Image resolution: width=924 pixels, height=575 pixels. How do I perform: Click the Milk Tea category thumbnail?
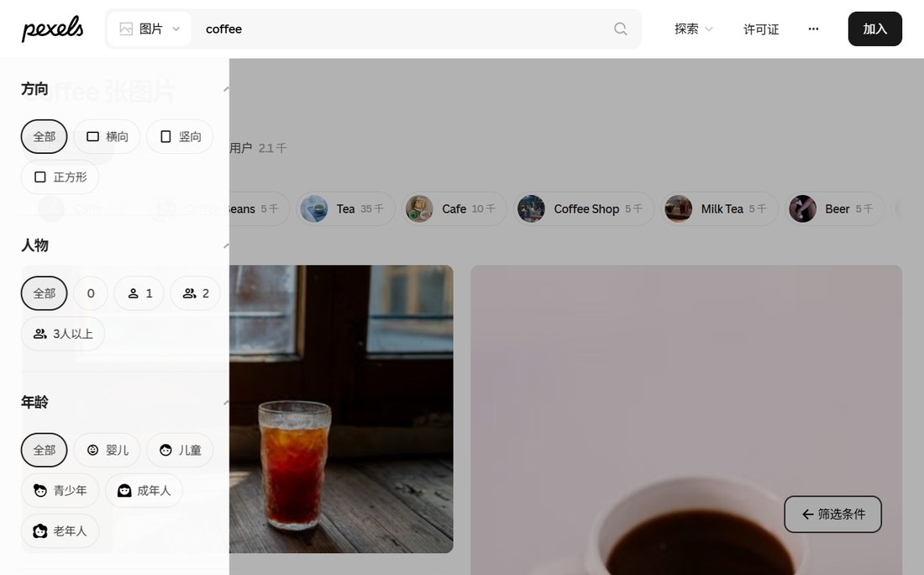678,208
